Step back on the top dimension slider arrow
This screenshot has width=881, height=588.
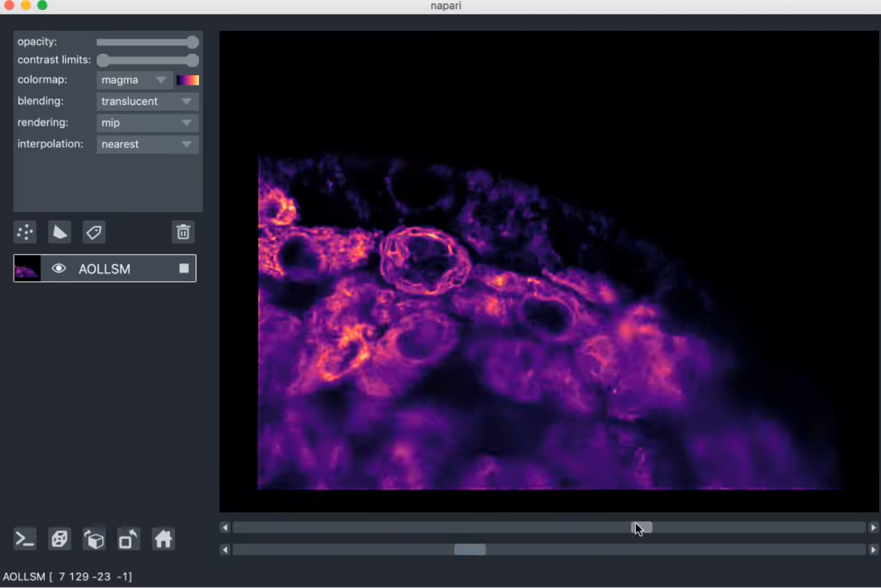click(x=225, y=527)
